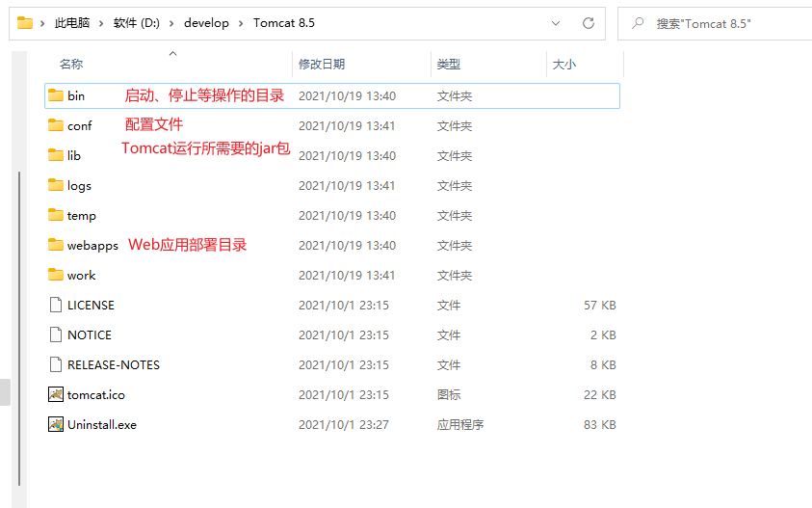This screenshot has height=508, width=812.
Task: Select the bin folder name
Action: [x=76, y=95]
